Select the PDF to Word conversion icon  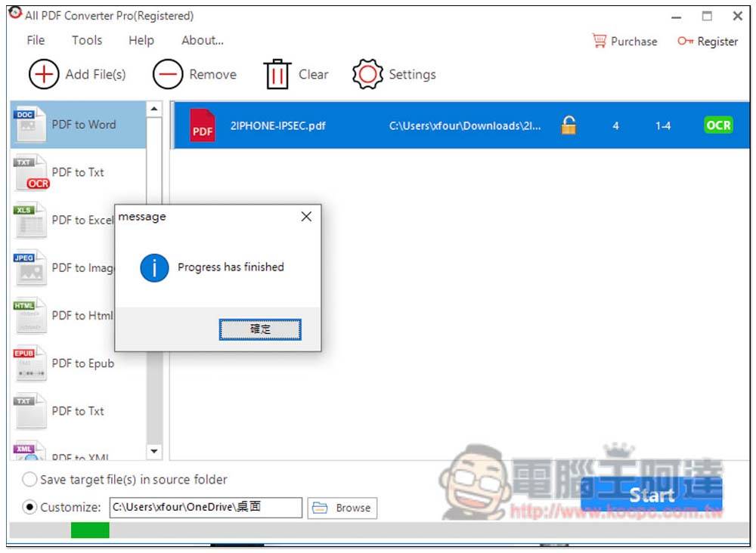pos(30,125)
